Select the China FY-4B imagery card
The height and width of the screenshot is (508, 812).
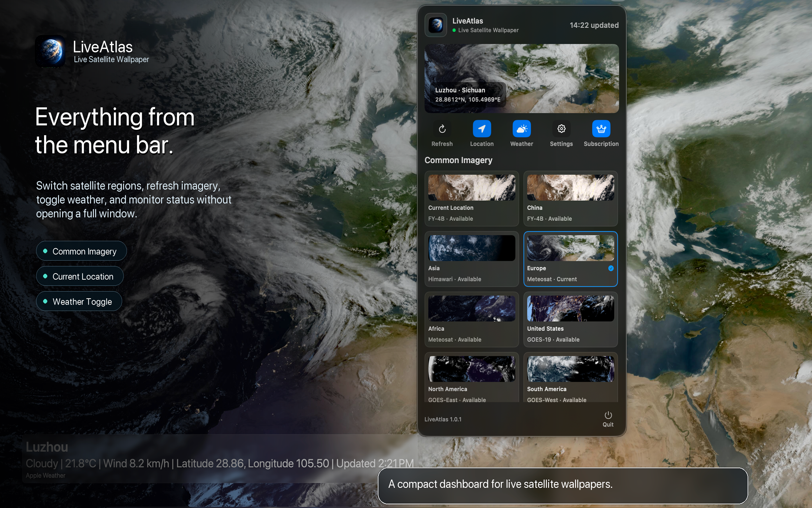point(570,198)
